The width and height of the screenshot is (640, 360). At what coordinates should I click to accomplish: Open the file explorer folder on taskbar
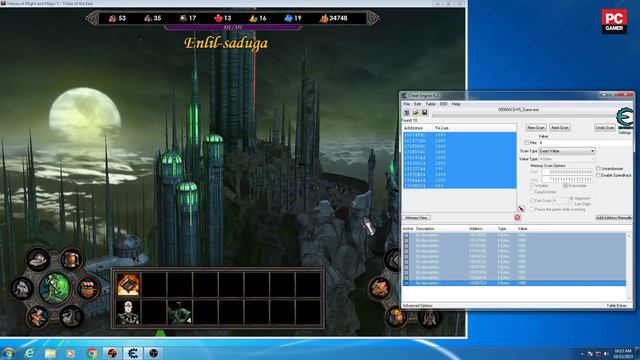50,353
